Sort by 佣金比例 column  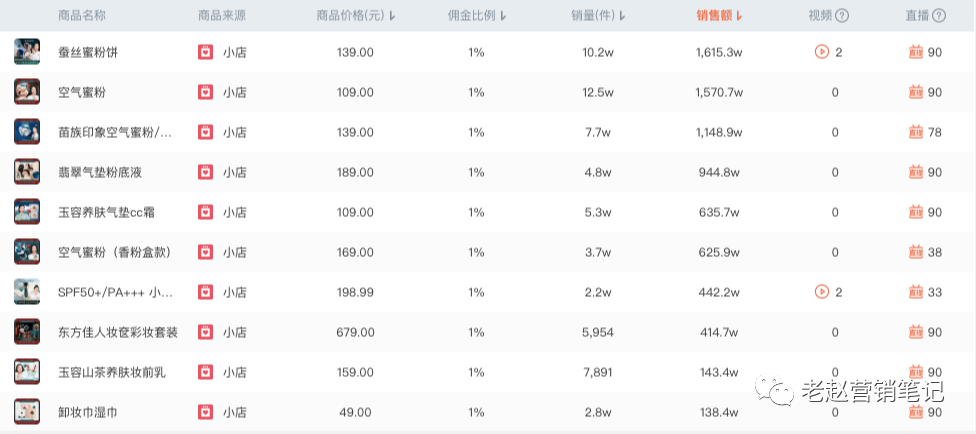477,15
